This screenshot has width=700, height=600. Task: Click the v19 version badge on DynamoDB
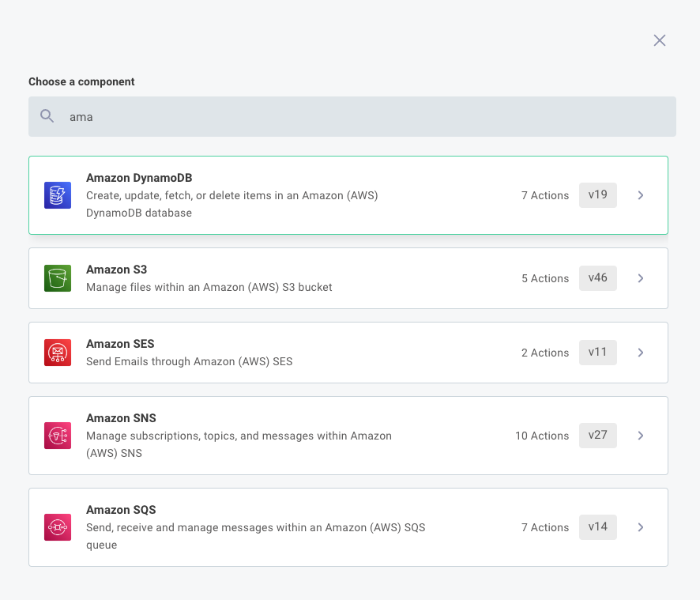click(x=598, y=195)
